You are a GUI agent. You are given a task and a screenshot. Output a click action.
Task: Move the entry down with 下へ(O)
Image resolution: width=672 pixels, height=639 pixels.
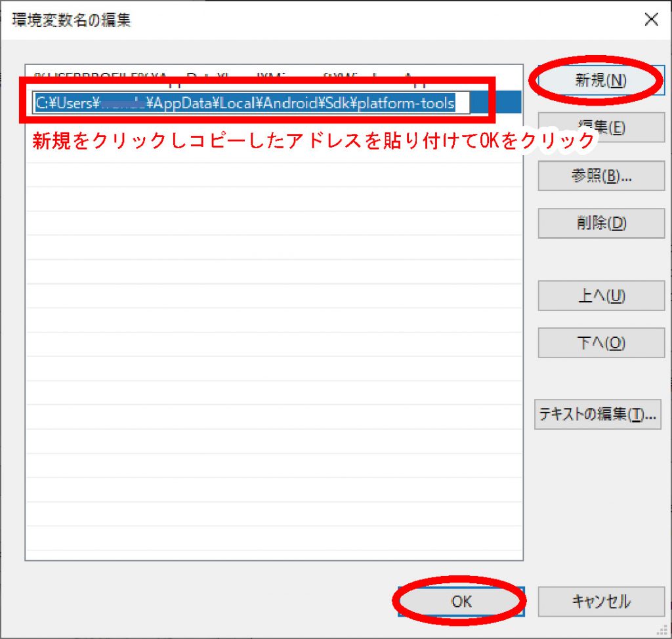tap(601, 342)
